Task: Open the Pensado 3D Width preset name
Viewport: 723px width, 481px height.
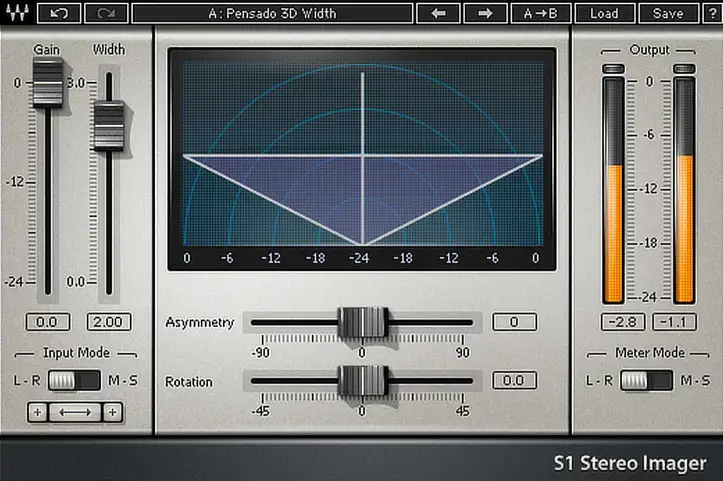Action: point(272,13)
